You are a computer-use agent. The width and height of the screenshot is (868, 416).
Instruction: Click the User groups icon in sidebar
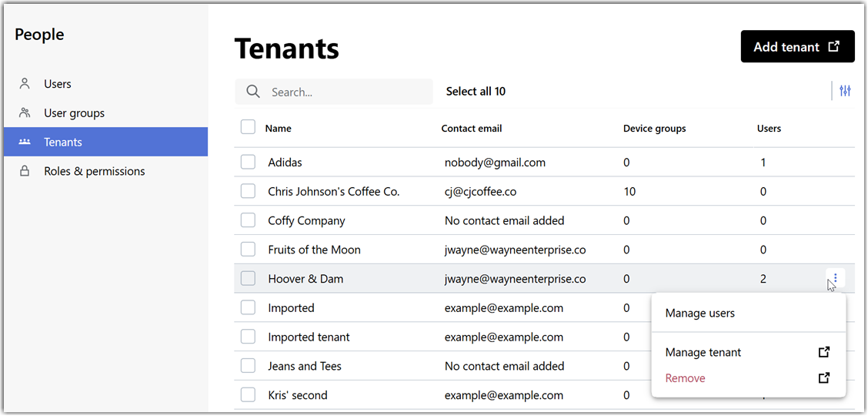[x=25, y=113]
